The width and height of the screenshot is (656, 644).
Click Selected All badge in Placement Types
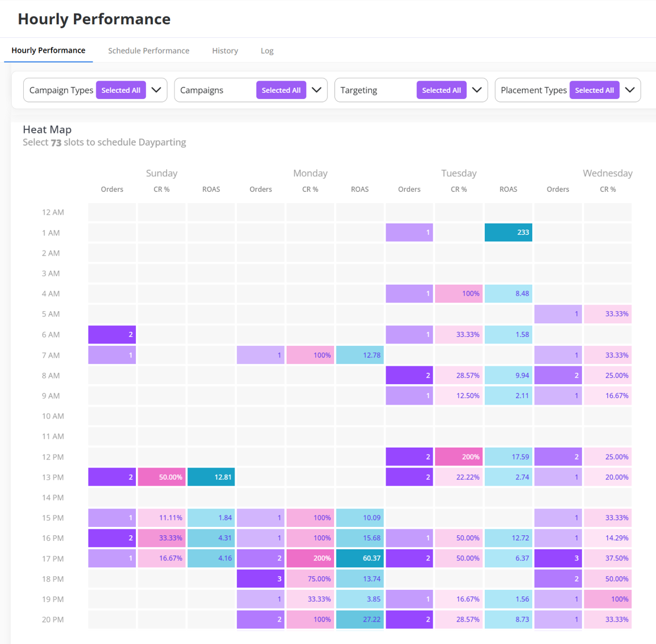point(594,90)
